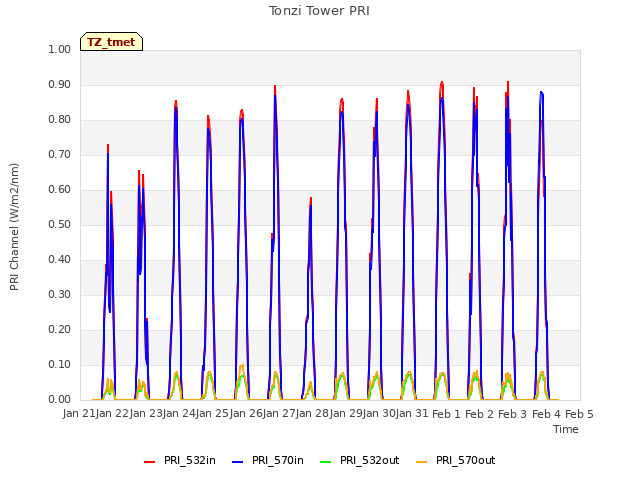Click the Feb 4 x-axis date label
The image size is (640, 480).
click(546, 414)
